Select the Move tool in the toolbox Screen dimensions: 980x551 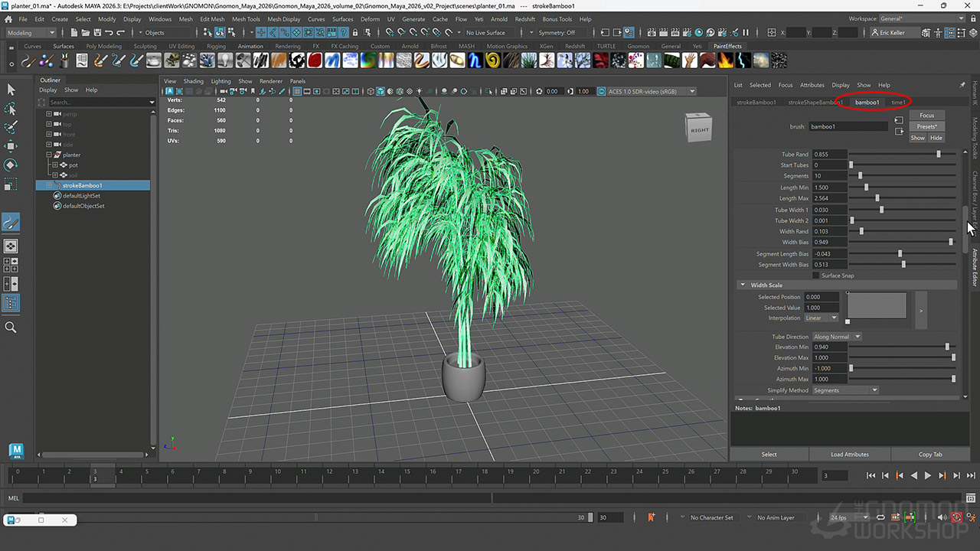coord(11,145)
